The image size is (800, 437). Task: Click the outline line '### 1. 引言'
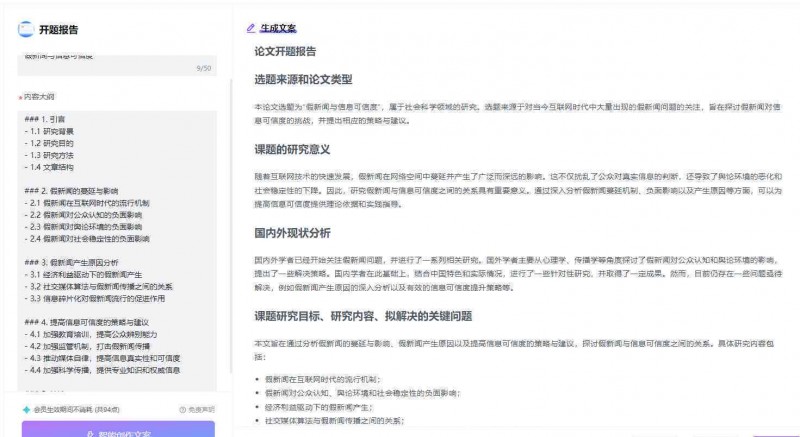[46, 116]
